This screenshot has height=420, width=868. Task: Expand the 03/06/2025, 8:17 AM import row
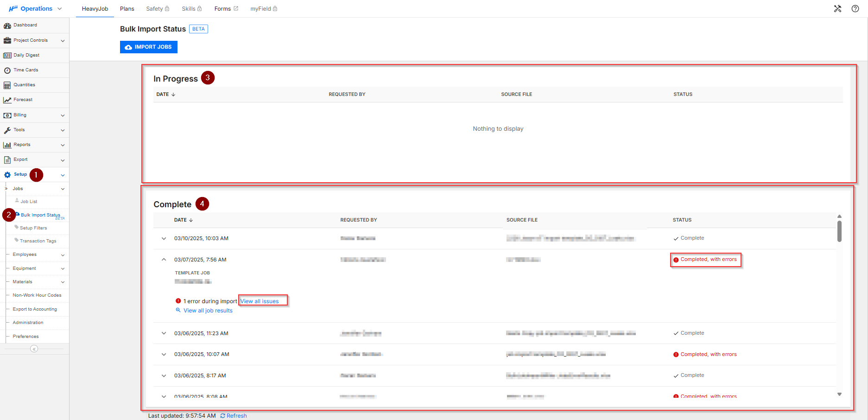(x=164, y=375)
